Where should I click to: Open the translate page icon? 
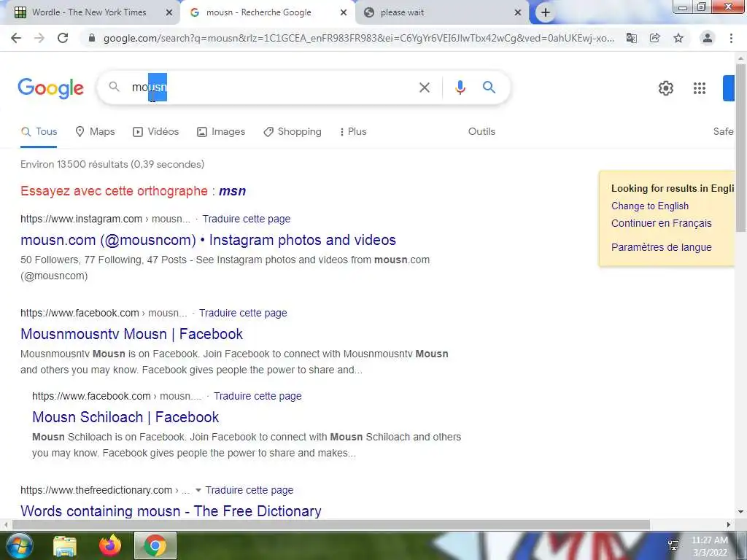pos(631,38)
